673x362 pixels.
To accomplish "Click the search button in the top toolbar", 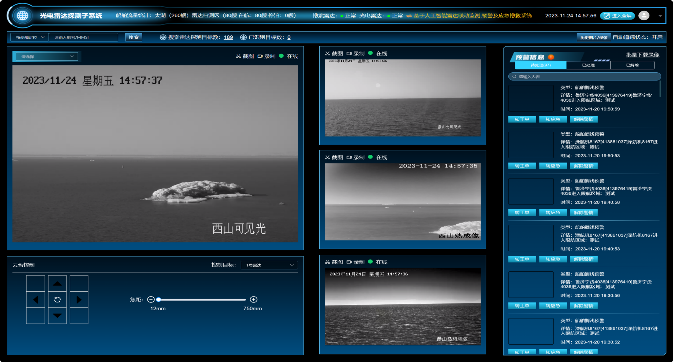I will (133, 37).
